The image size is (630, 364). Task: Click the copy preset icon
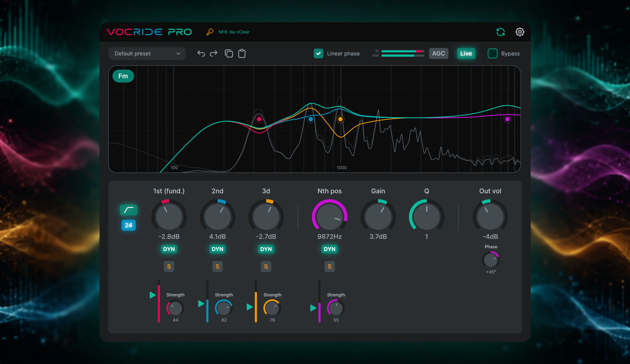point(229,53)
